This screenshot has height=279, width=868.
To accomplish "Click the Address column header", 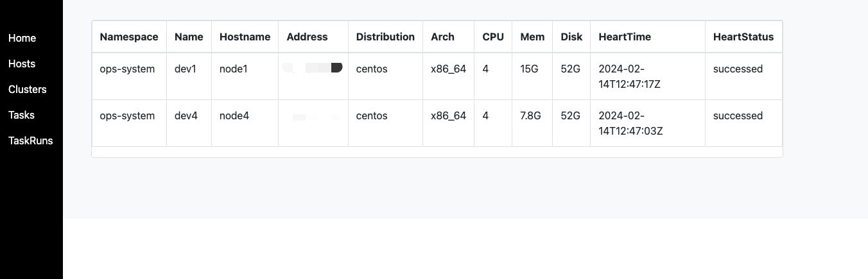I will click(307, 37).
